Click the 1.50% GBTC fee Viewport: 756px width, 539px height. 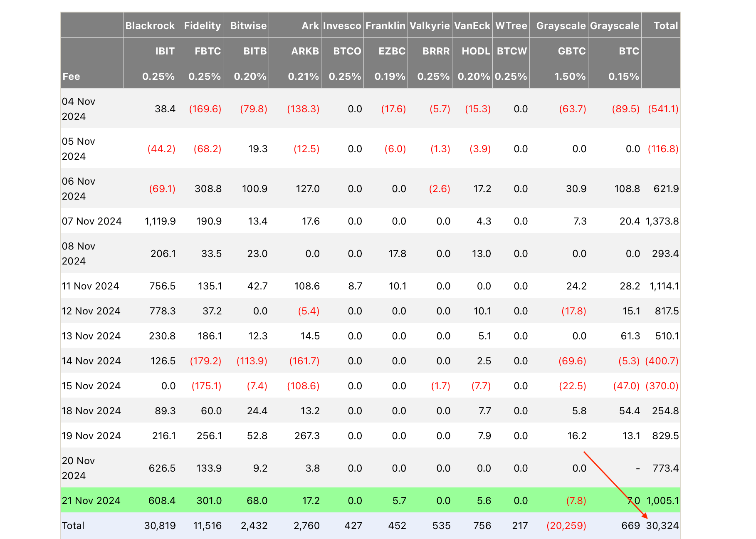[570, 77]
